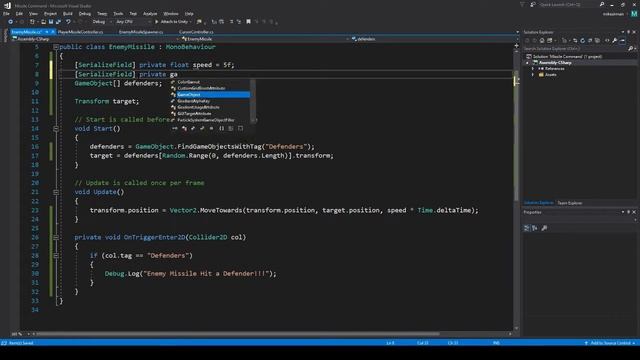Click the Save All toolbar icon

(58, 22)
